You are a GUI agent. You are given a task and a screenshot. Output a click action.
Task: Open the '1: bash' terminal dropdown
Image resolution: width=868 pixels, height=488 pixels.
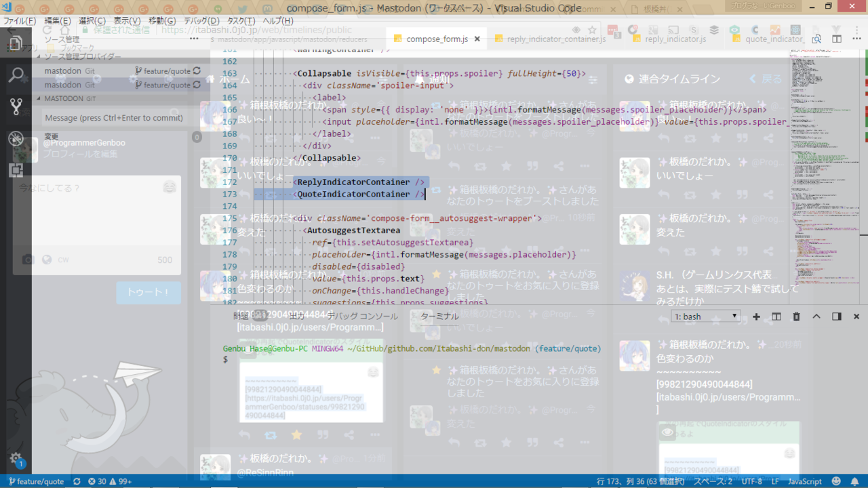click(x=706, y=317)
